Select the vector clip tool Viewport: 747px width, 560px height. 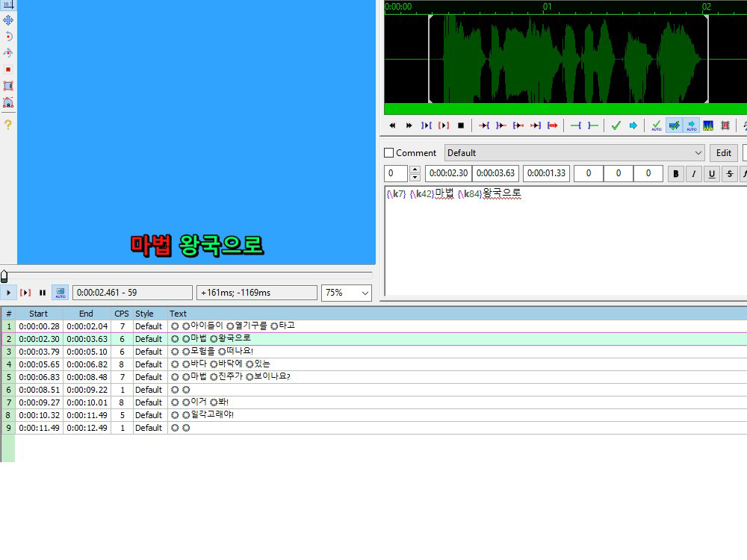[x=8, y=102]
